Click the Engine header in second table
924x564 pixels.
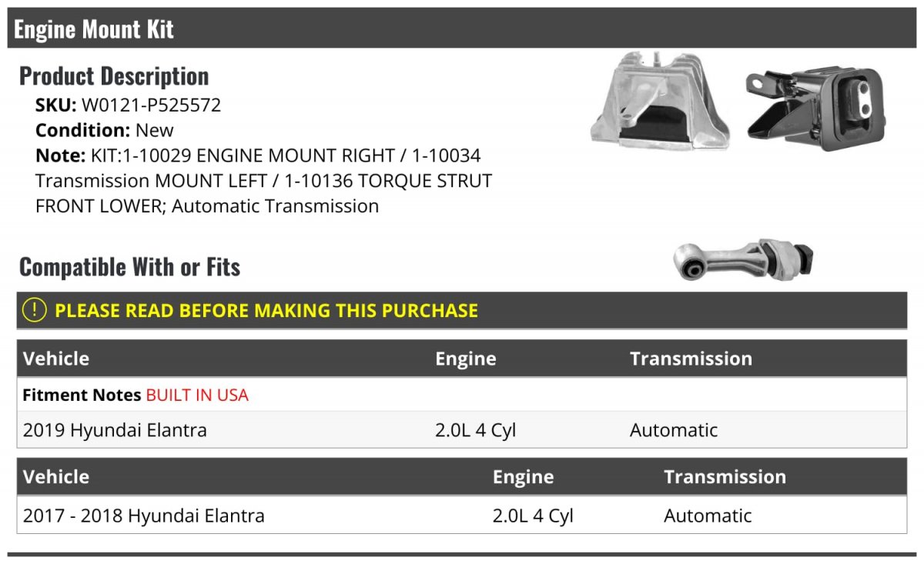[524, 477]
